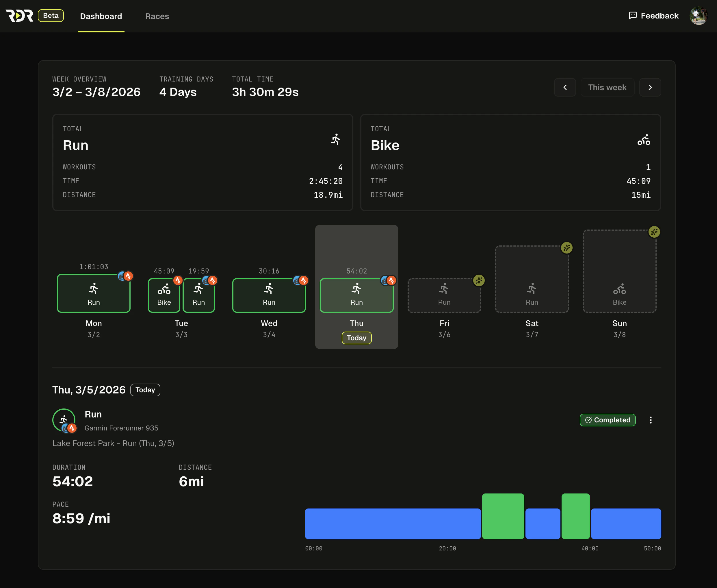Viewport: 717px width, 588px height.
Task: Click the orange Strava badge on Monday's run
Action: [128, 276]
